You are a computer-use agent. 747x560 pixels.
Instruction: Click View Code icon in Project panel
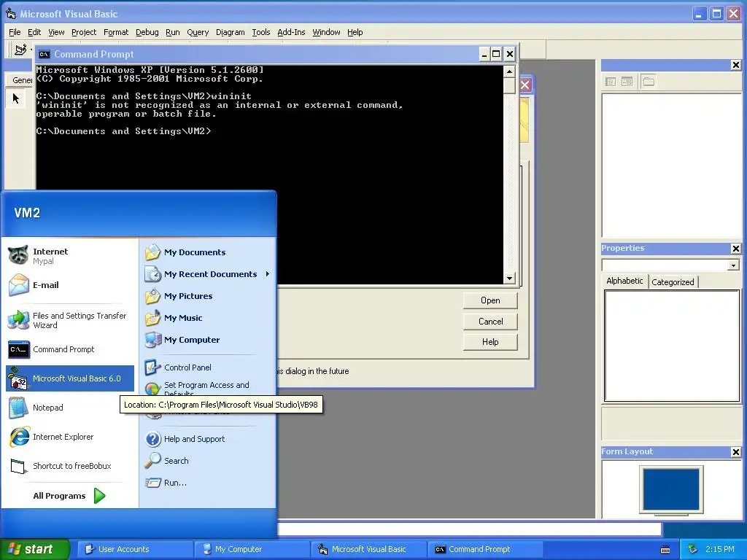pyautogui.click(x=611, y=82)
